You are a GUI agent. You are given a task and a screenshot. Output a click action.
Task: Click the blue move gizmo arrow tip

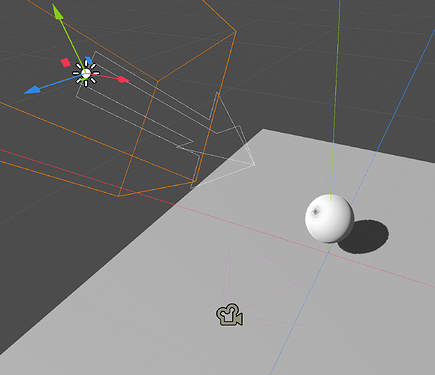point(32,90)
